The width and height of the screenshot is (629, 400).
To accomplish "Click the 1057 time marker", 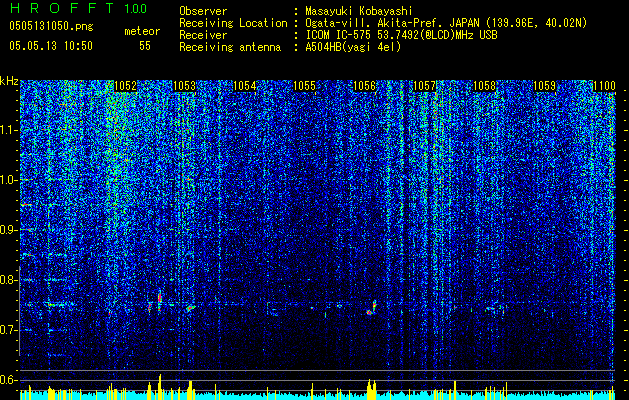I will pos(424,86).
